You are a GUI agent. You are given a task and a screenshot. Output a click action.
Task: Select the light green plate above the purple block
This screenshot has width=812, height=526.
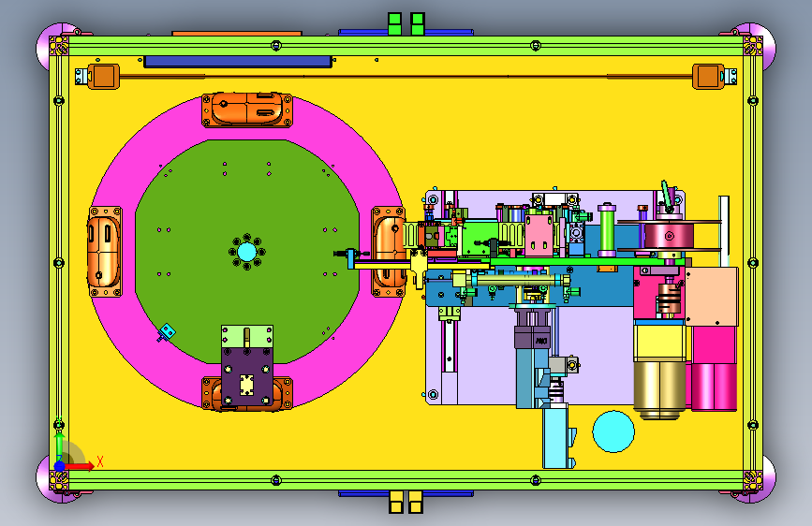pyautogui.click(x=247, y=337)
